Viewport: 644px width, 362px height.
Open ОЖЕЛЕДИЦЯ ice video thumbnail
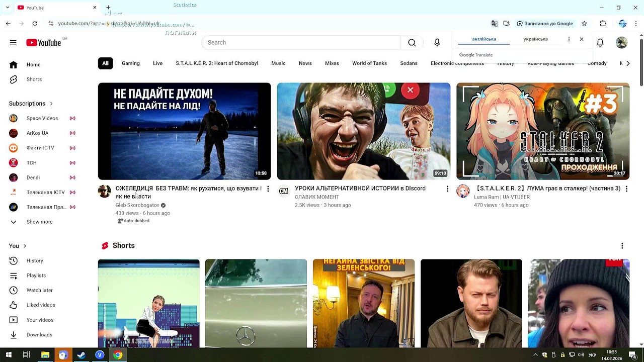tap(184, 131)
